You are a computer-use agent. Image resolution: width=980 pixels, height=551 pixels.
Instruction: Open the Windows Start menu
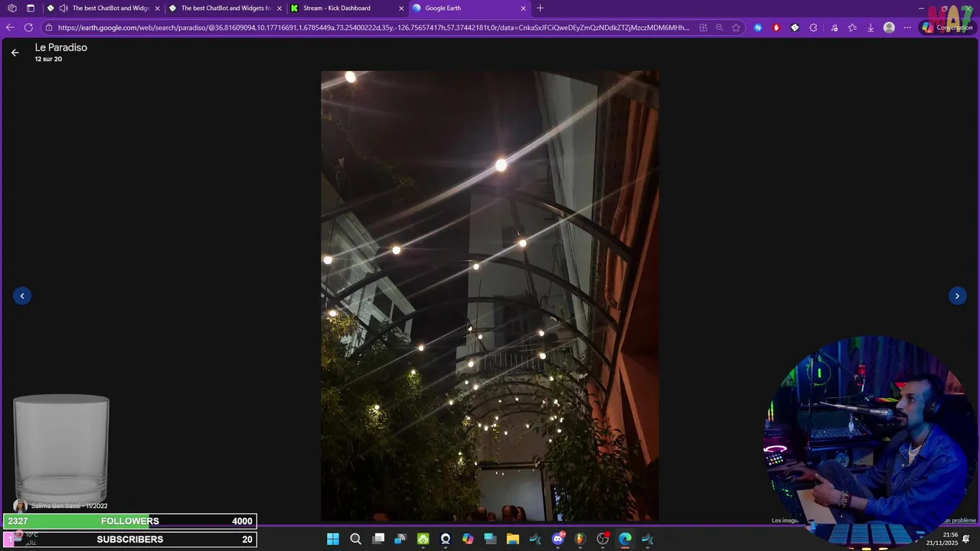pyautogui.click(x=333, y=539)
